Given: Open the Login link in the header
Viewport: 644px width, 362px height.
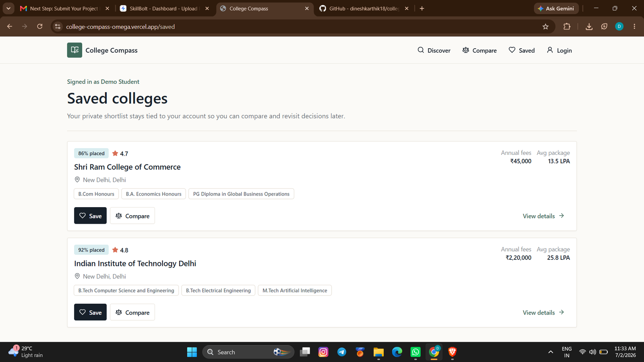Looking at the screenshot, I should [x=559, y=50].
